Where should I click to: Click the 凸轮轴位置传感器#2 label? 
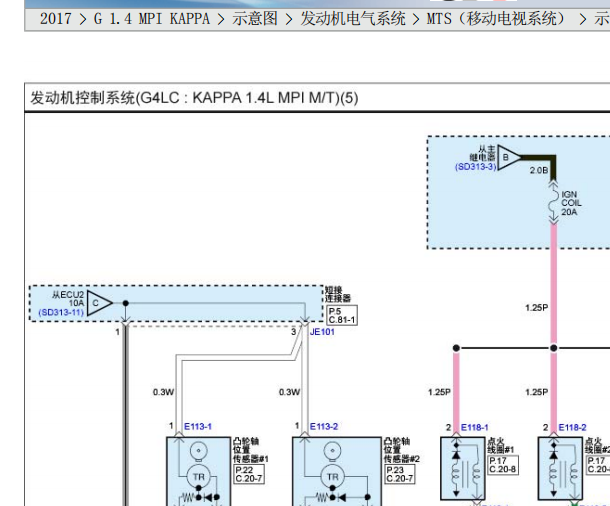[402, 450]
